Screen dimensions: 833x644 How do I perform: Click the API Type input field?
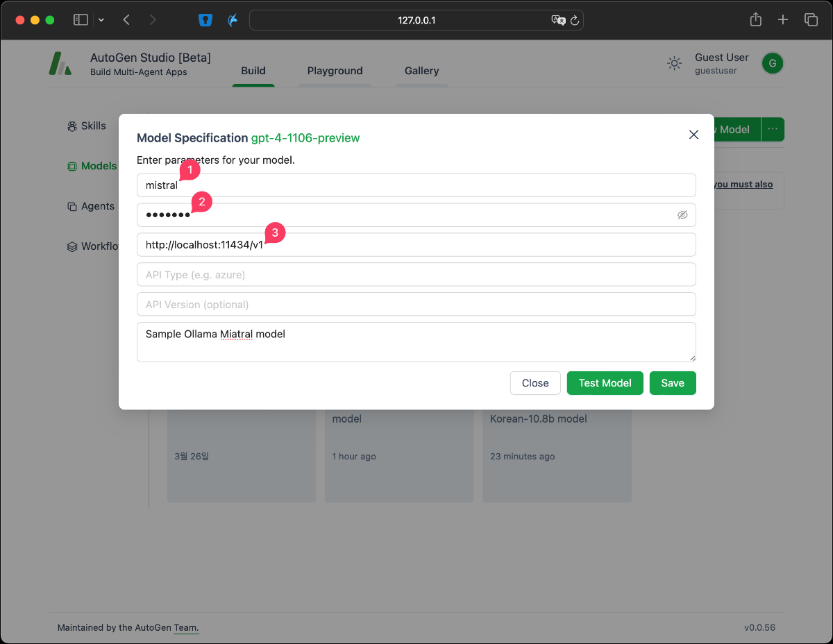416,275
